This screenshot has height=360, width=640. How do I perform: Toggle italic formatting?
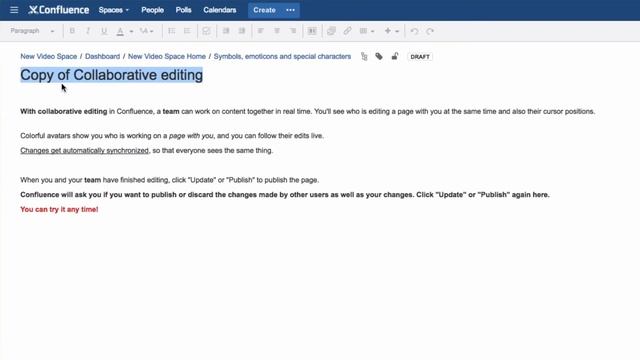coord(88,31)
